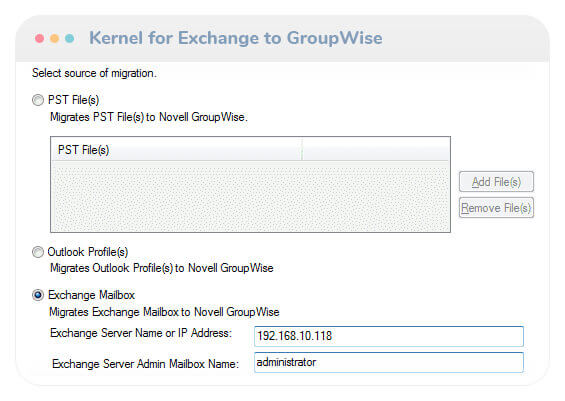Click the empty PST file list area
The width and height of the screenshot is (565, 401).
[x=250, y=196]
